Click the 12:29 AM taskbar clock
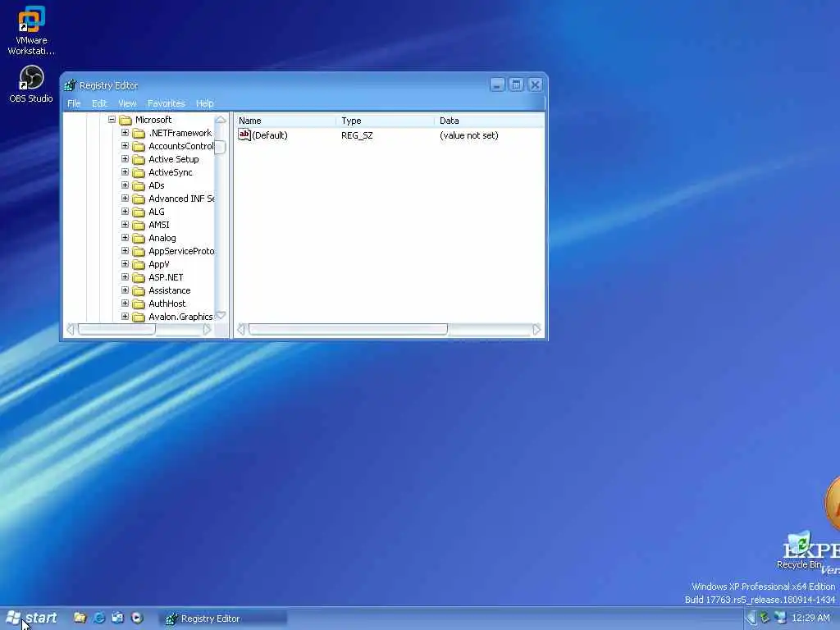 pyautogui.click(x=810, y=618)
